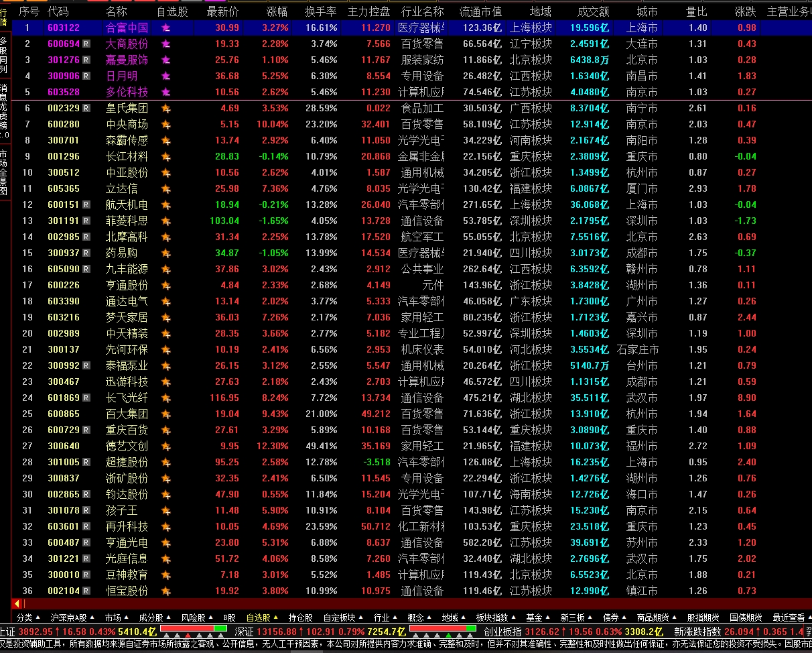Click the star icon for 航天机电
The height and width of the screenshot is (653, 812).
click(x=166, y=204)
